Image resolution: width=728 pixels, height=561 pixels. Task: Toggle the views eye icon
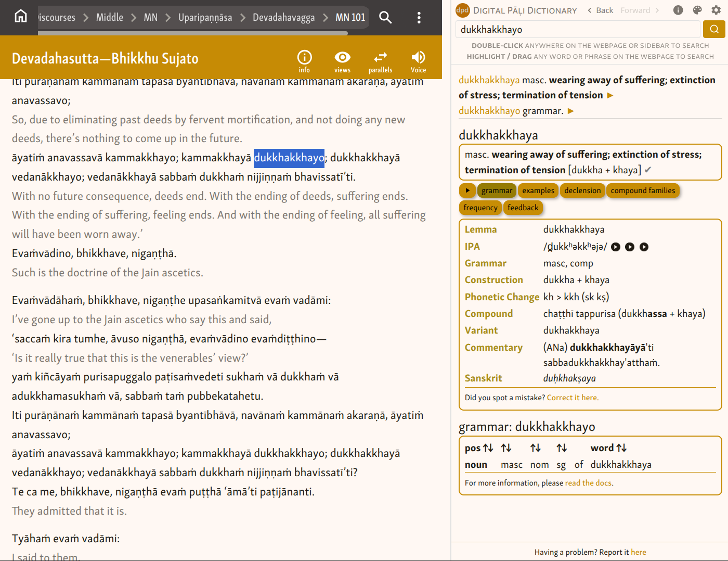click(342, 61)
